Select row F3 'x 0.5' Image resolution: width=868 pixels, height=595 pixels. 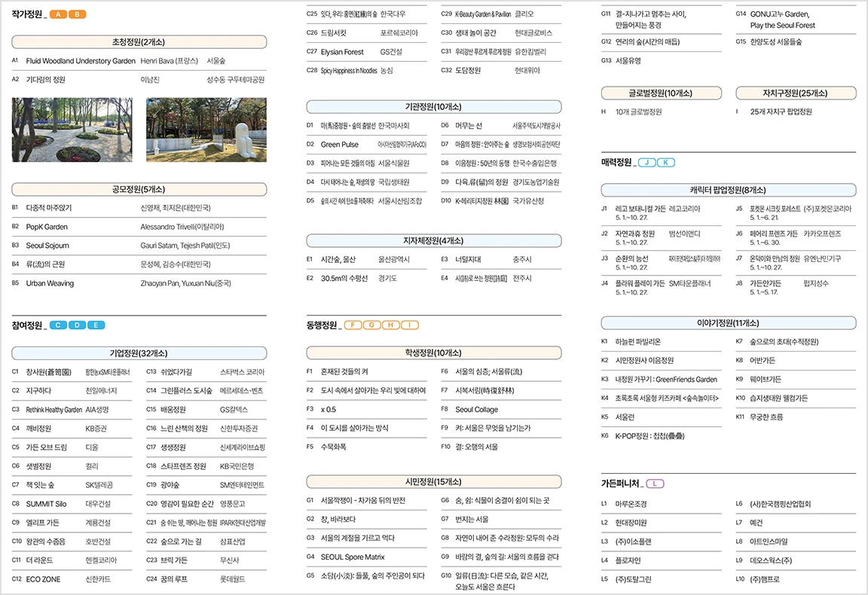point(366,410)
